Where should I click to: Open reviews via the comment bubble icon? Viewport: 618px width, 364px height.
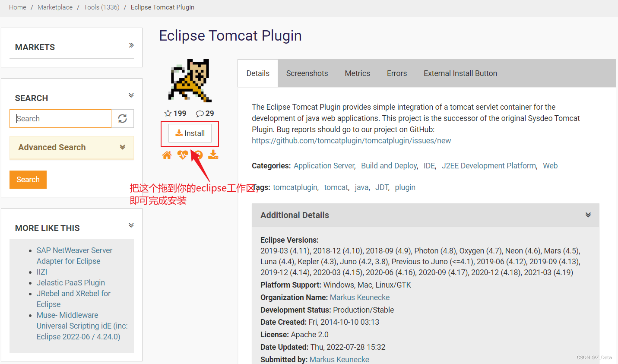click(199, 113)
